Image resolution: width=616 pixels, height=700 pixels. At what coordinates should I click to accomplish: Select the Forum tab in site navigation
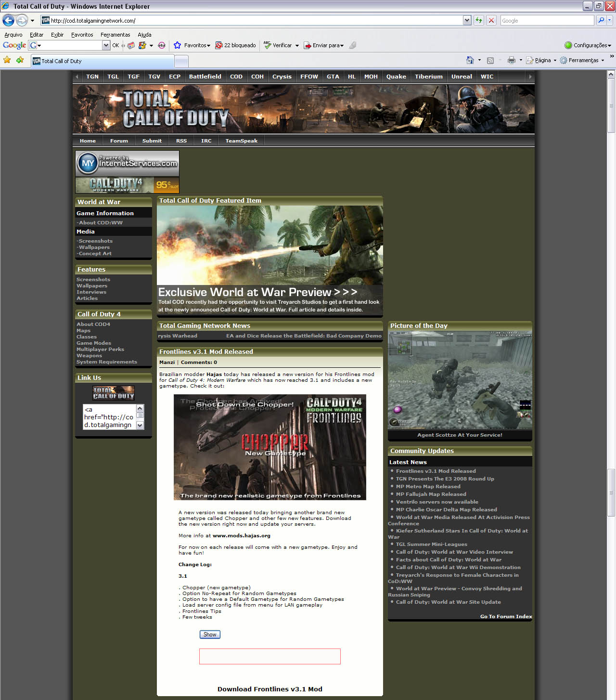tap(119, 141)
